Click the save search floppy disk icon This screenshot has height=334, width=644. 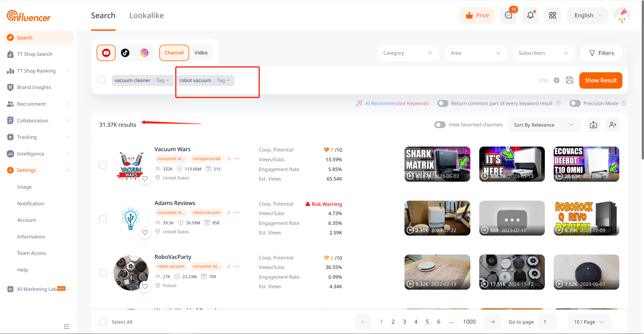click(570, 80)
